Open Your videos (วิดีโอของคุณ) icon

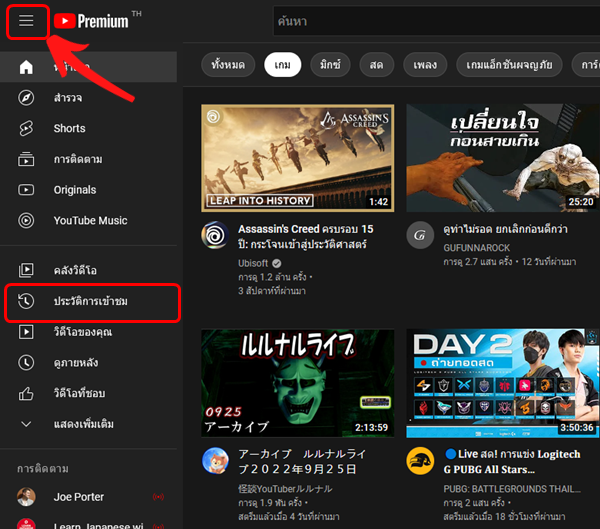(26, 331)
